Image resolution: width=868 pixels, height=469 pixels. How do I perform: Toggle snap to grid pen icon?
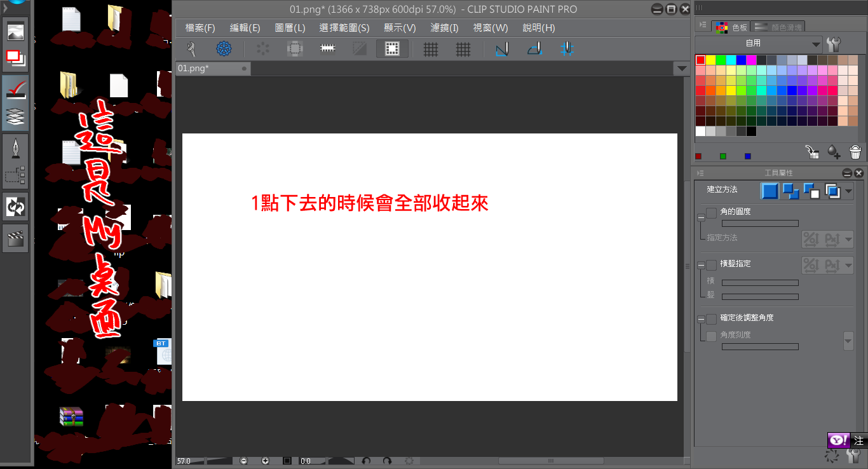[x=567, y=49]
